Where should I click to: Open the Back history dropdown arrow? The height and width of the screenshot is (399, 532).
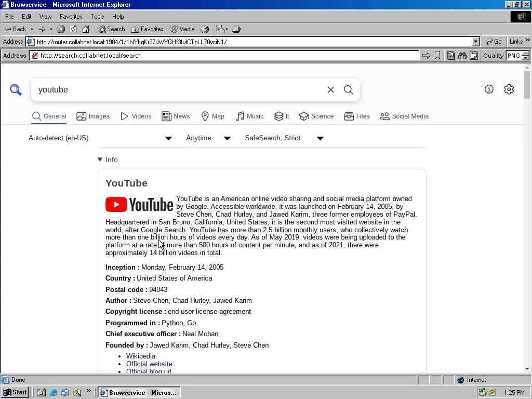(32, 29)
